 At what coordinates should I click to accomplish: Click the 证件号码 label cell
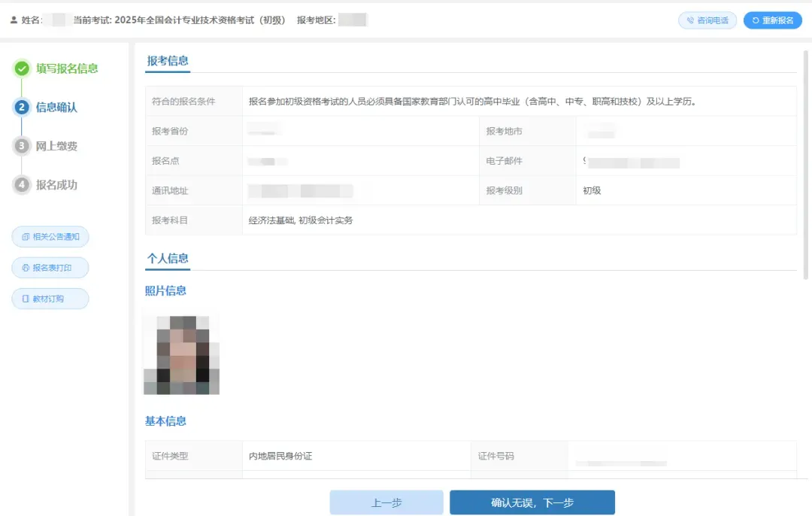click(x=520, y=456)
